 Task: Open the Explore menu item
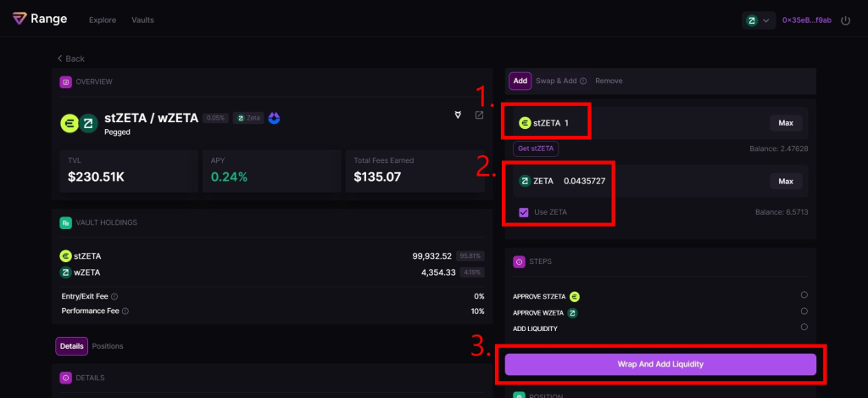point(103,20)
